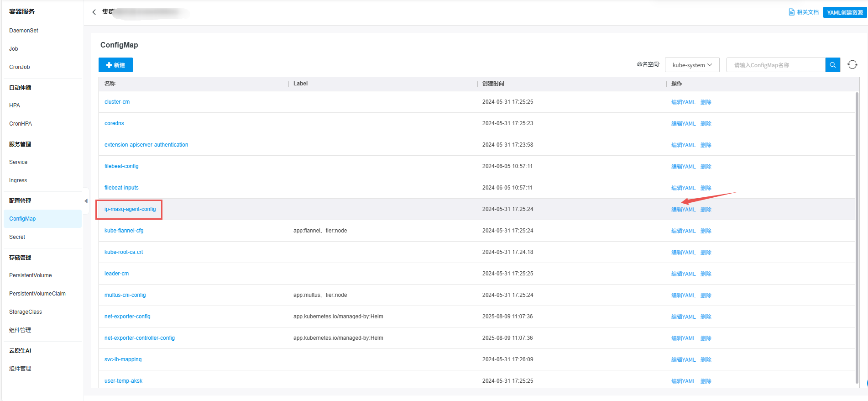This screenshot has width=868, height=401.
Task: Click the 创建时间 column header
Action: point(493,84)
